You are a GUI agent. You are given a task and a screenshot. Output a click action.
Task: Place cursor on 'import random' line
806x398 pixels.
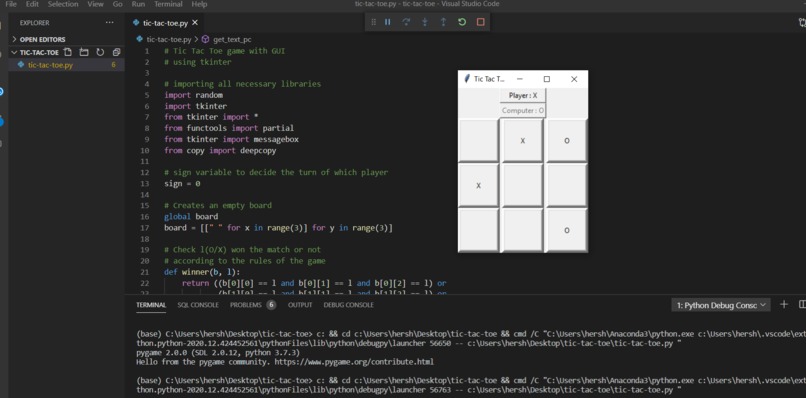click(194, 95)
